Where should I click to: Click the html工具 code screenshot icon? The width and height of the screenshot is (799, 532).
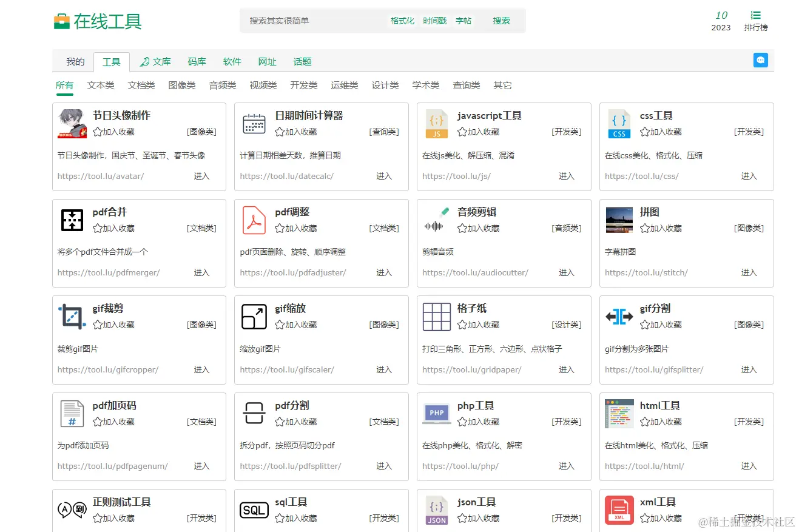619,413
